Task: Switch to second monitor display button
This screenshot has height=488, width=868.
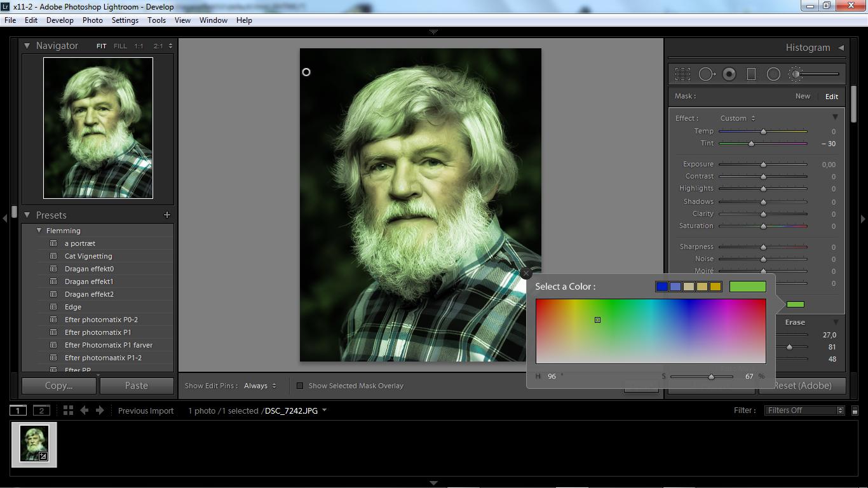Action: [41, 410]
